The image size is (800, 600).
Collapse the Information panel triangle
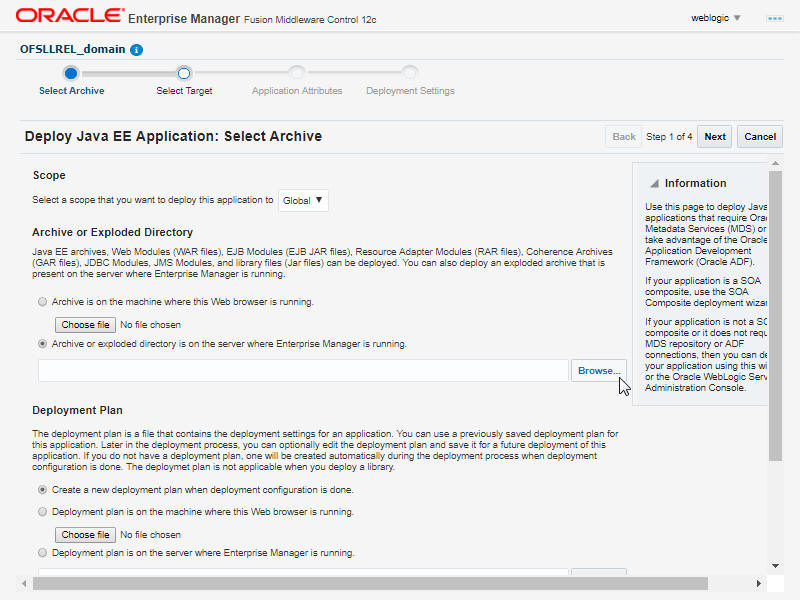(x=655, y=183)
